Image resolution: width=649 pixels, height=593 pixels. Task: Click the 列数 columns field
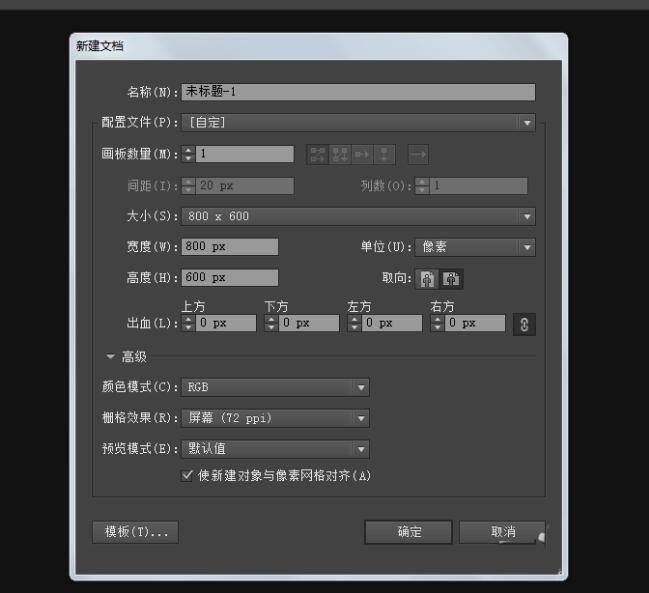(x=478, y=186)
